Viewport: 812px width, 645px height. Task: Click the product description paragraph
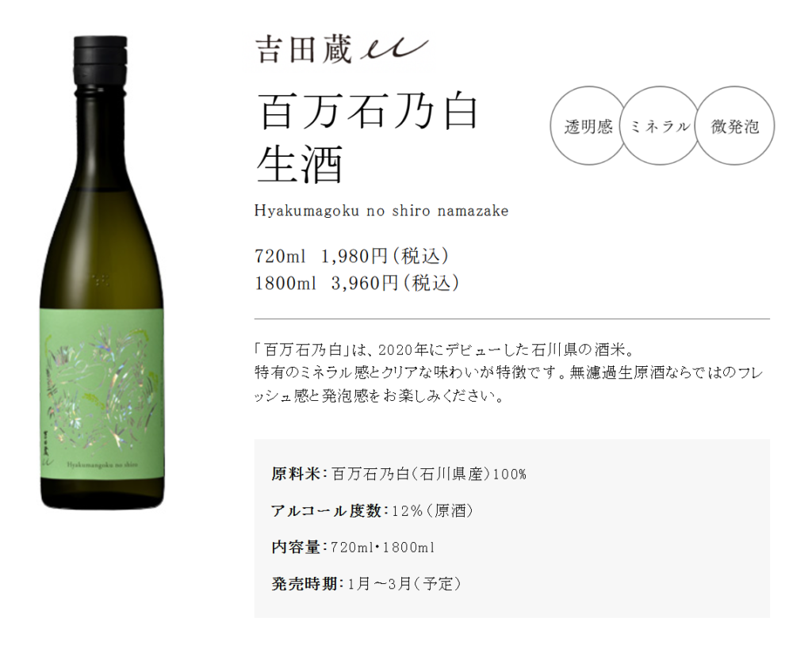point(509,372)
